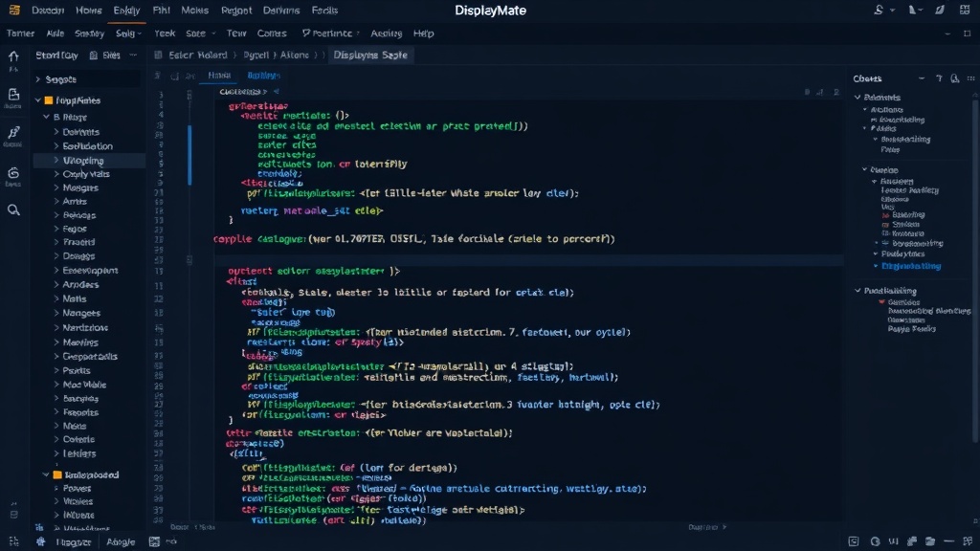The height and width of the screenshot is (551, 980).
Task: Click the bell icon in Charts panel header
Action: coord(954,78)
